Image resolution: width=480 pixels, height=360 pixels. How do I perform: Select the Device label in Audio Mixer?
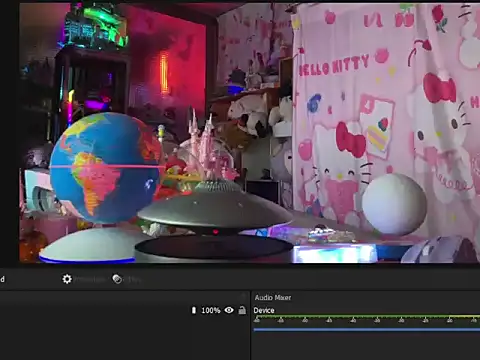(264, 310)
